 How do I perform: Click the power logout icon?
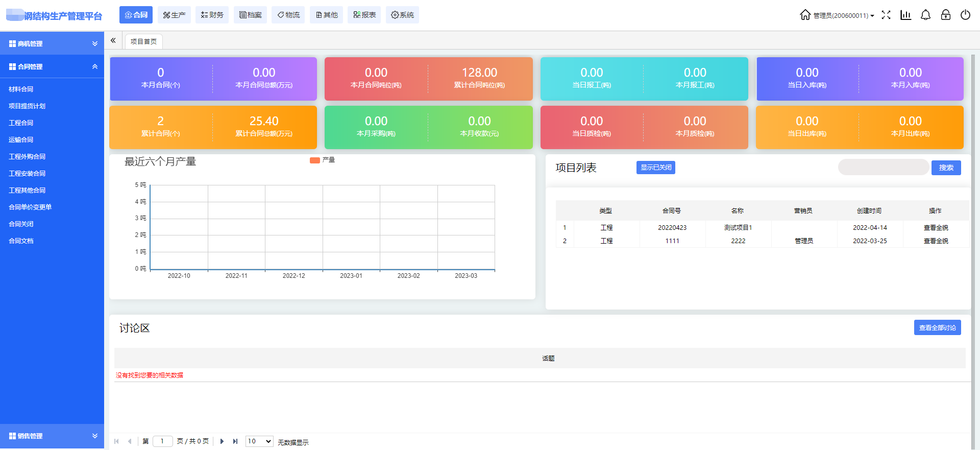965,15
